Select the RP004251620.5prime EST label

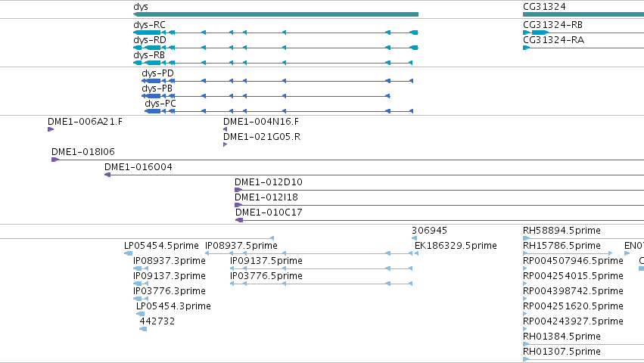coord(573,306)
